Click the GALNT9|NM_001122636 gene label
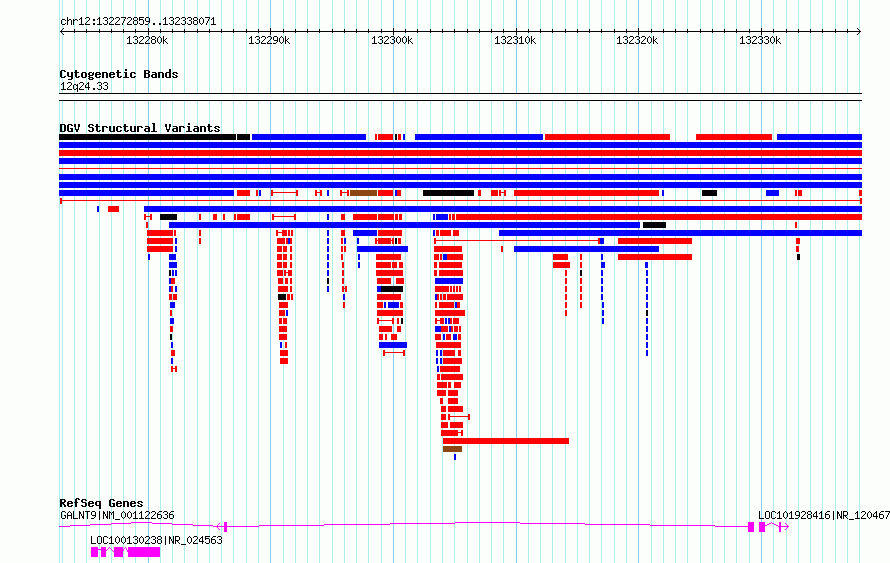Screen dimensions: 890x563 [117, 515]
